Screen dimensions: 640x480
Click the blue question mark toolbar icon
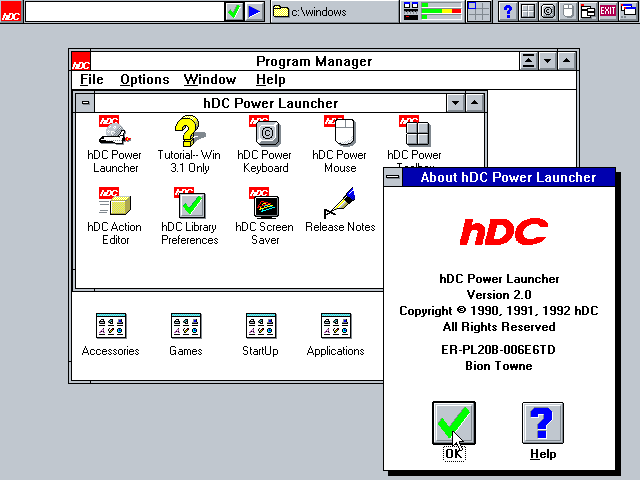(508, 11)
